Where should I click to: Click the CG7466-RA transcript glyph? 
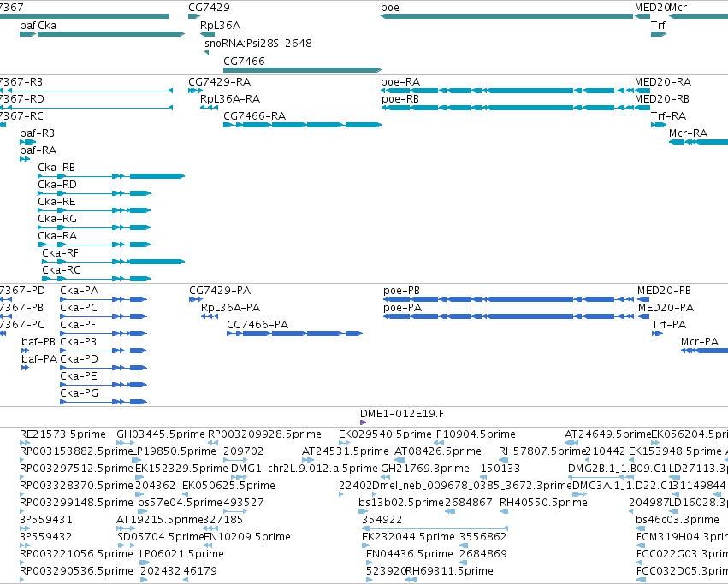pyautogui.click(x=302, y=125)
